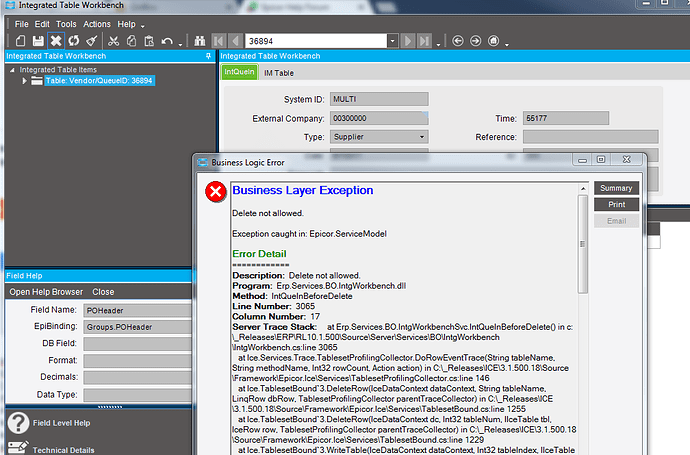Screen dimensions: 690x455
Task: Go to next record navigation icon
Action: (408, 41)
